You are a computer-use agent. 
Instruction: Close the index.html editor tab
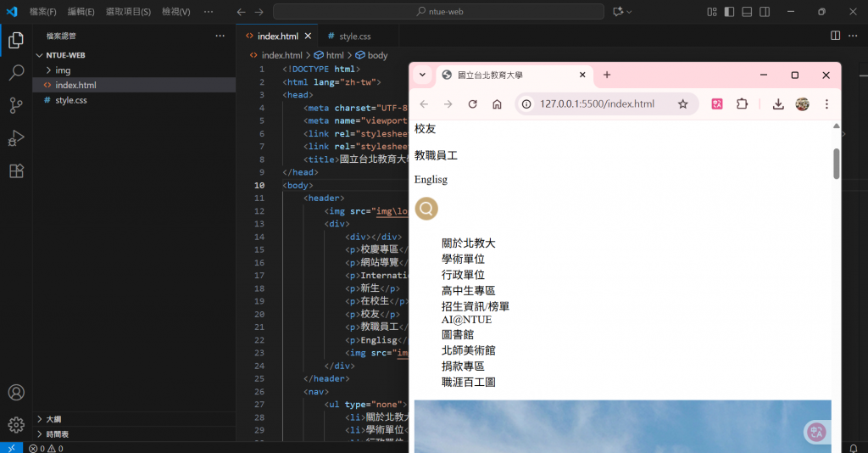[x=308, y=36]
